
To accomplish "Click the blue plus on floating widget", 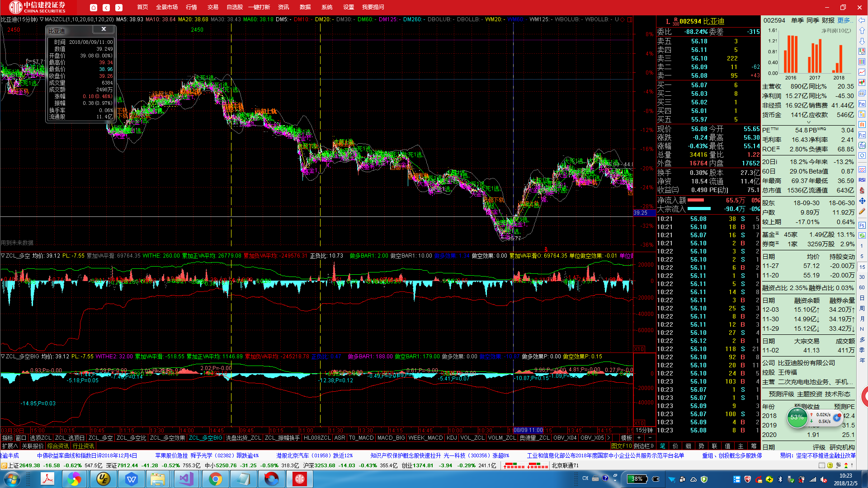I will tap(837, 418).
